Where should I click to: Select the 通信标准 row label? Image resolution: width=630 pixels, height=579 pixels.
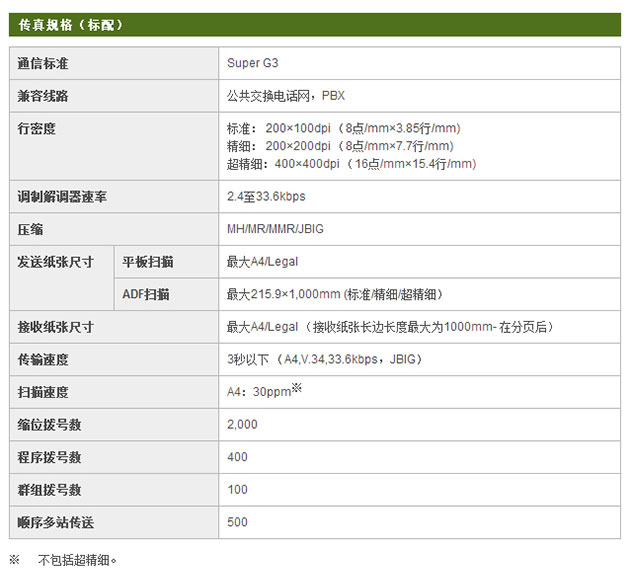pos(43,64)
